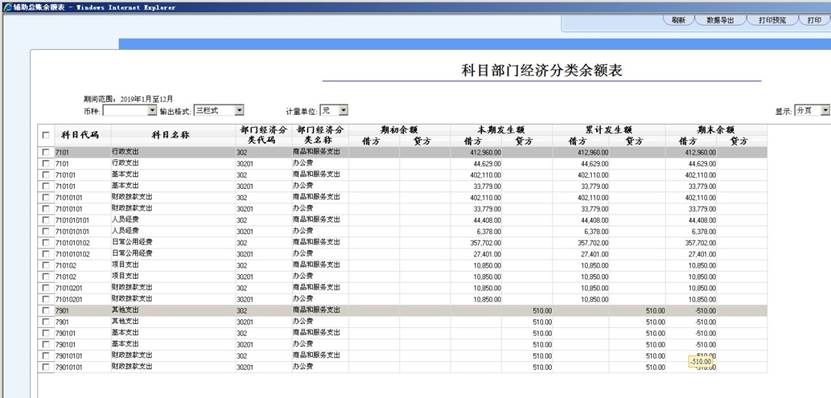Click the 科目代码 column header
The width and height of the screenshot is (831, 398).
pyautogui.click(x=80, y=135)
